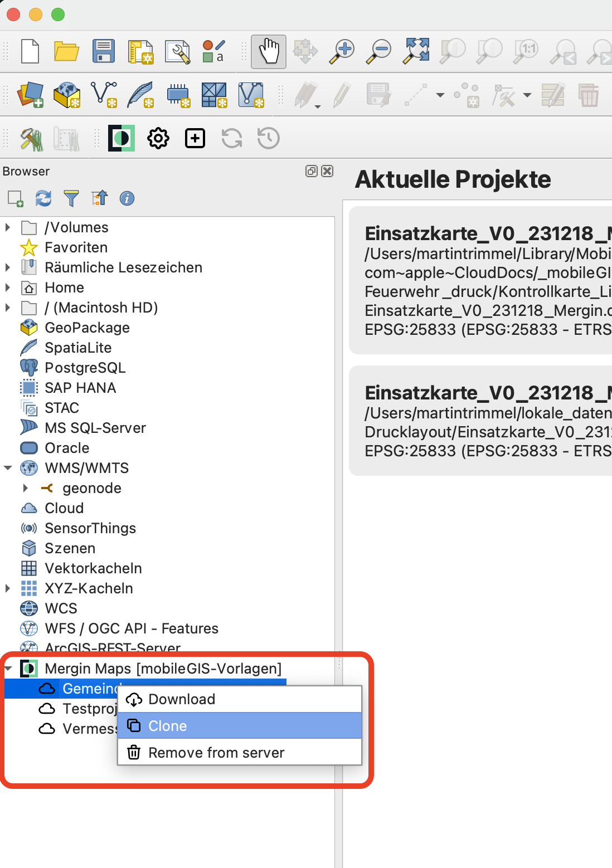The width and height of the screenshot is (612, 868).
Task: Select the WCS entry
Action: pos(61,608)
